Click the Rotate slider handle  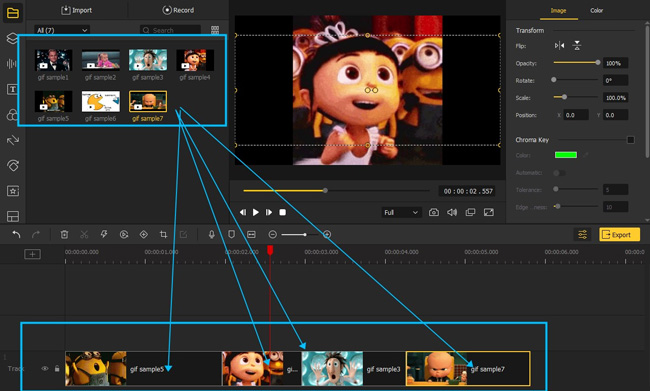click(x=554, y=80)
